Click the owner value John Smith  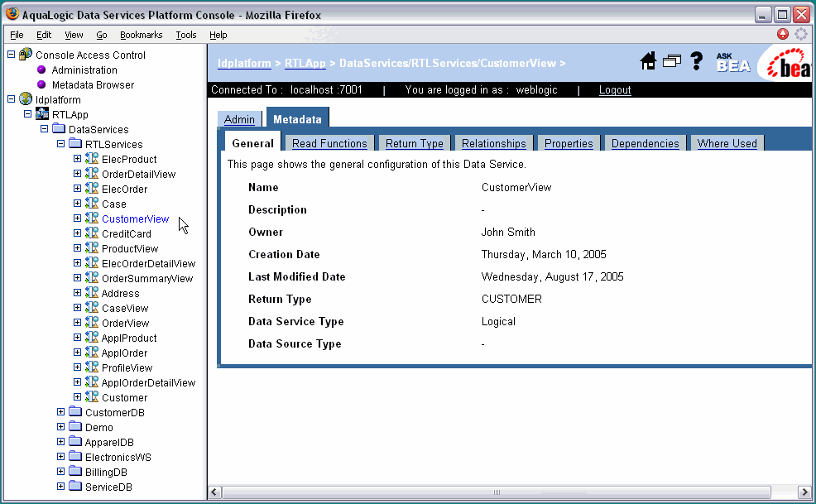tap(508, 233)
